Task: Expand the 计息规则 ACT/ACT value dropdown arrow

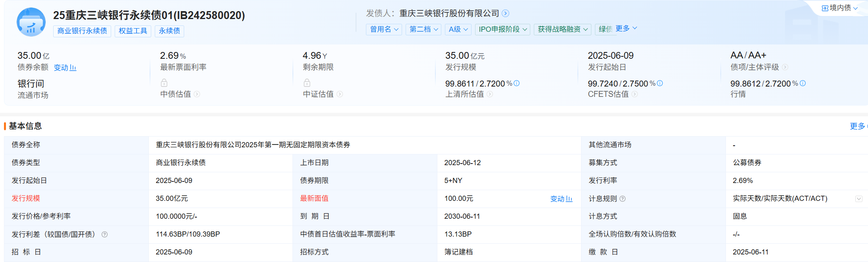Action: coord(858,199)
